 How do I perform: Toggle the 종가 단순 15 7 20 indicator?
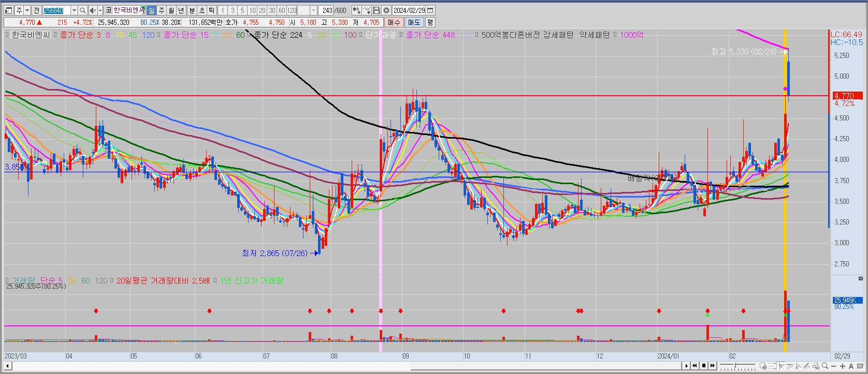pos(159,35)
